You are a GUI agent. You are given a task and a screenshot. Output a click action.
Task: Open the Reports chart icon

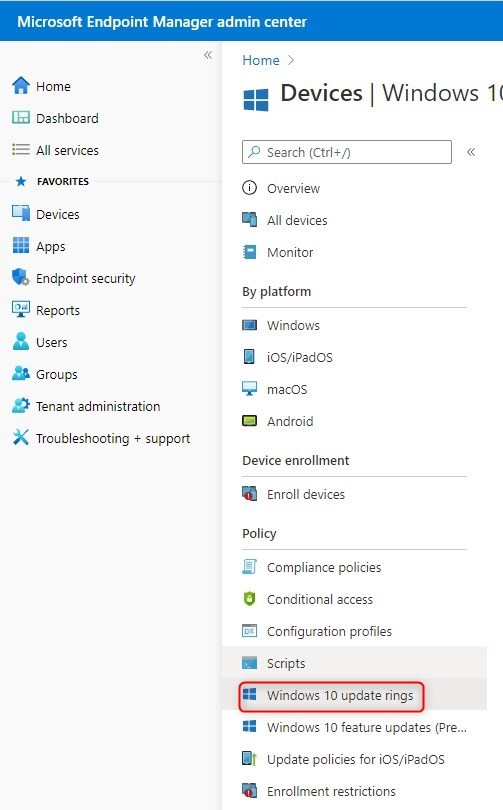click(x=21, y=310)
